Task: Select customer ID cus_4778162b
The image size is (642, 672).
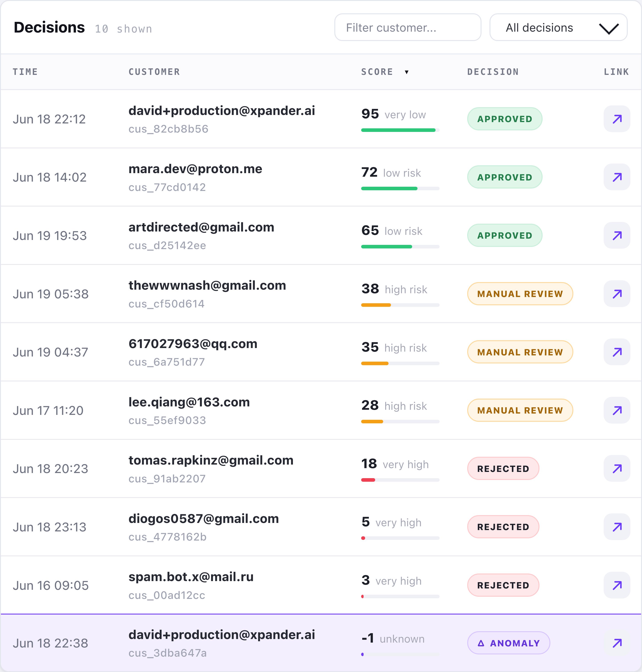Action: (167, 537)
